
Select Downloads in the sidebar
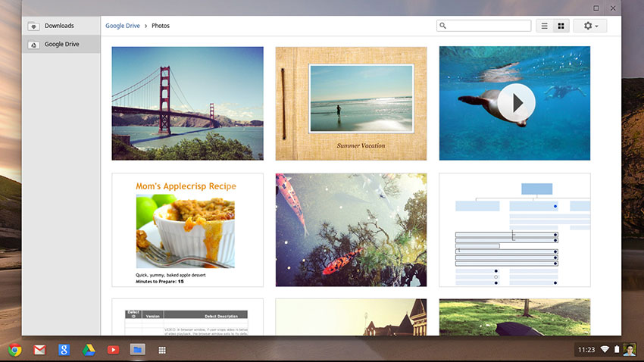59,26
